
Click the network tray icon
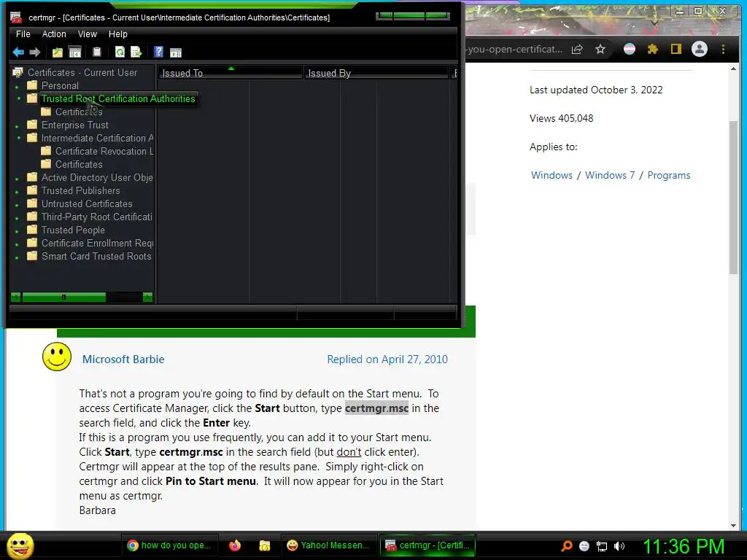pyautogui.click(x=602, y=546)
